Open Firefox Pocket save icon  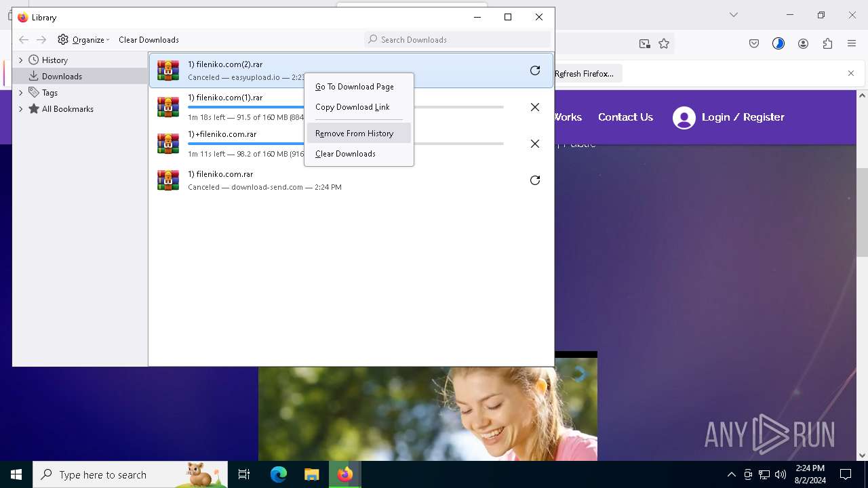(x=754, y=43)
